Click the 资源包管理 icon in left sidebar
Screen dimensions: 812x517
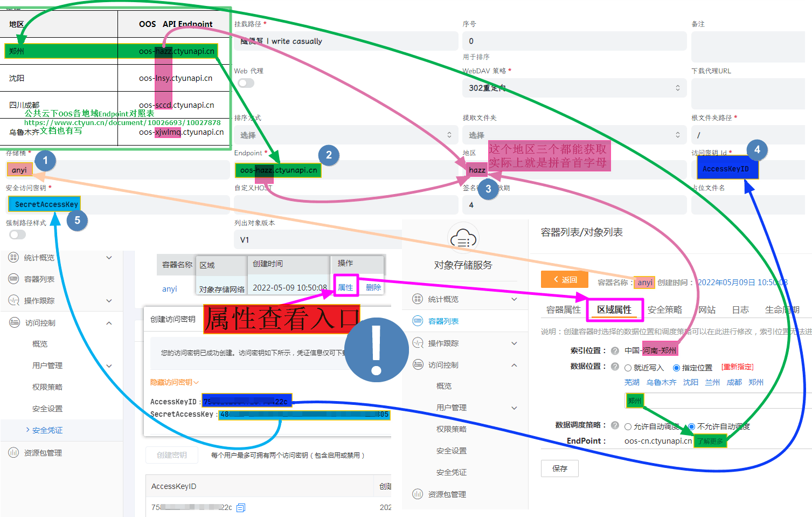coord(13,453)
